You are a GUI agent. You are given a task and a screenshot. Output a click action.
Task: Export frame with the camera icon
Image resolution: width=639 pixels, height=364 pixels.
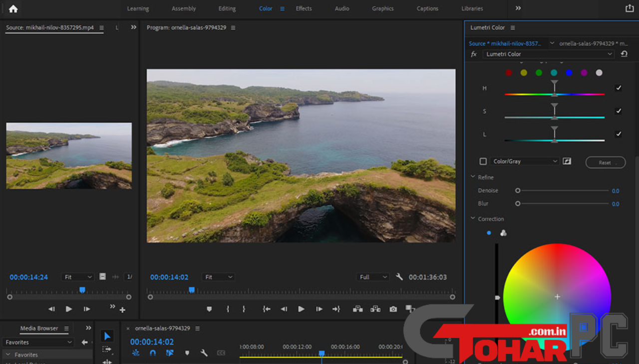[393, 309]
